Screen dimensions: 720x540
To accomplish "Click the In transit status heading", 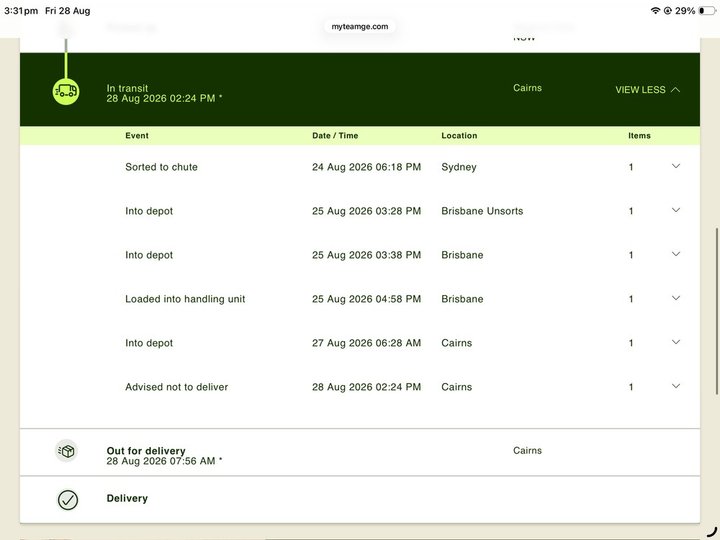I will pos(127,88).
